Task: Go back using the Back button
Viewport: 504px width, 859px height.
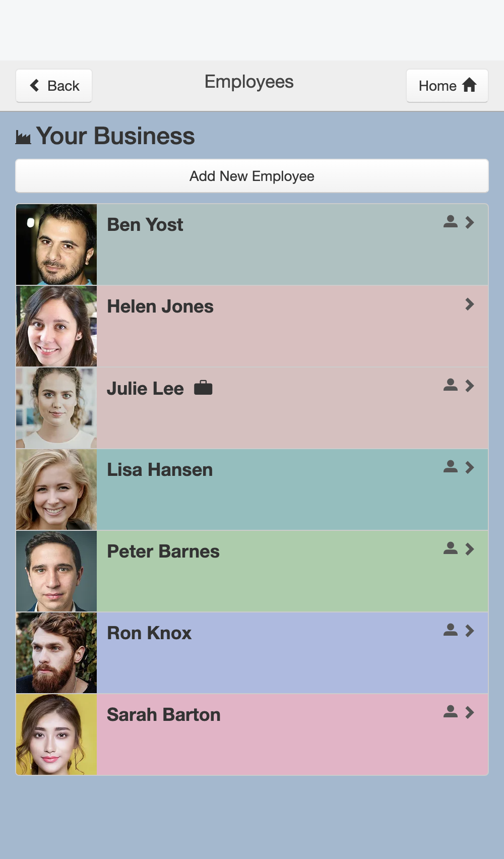Action: click(x=54, y=86)
